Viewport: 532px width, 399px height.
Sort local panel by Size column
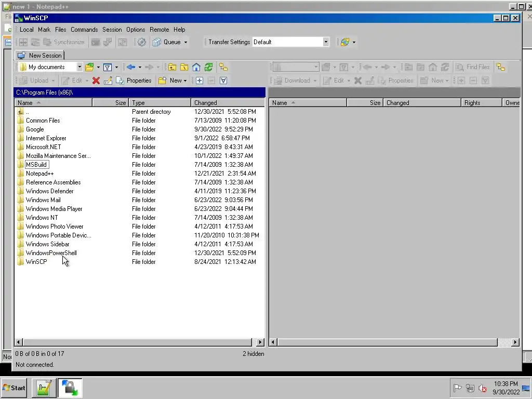(111, 103)
